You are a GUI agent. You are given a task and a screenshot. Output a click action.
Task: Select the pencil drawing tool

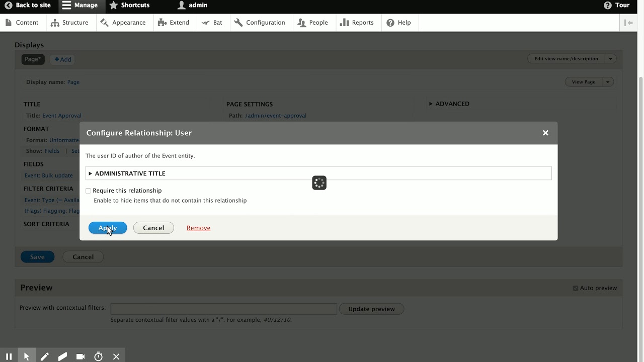[x=45, y=356]
